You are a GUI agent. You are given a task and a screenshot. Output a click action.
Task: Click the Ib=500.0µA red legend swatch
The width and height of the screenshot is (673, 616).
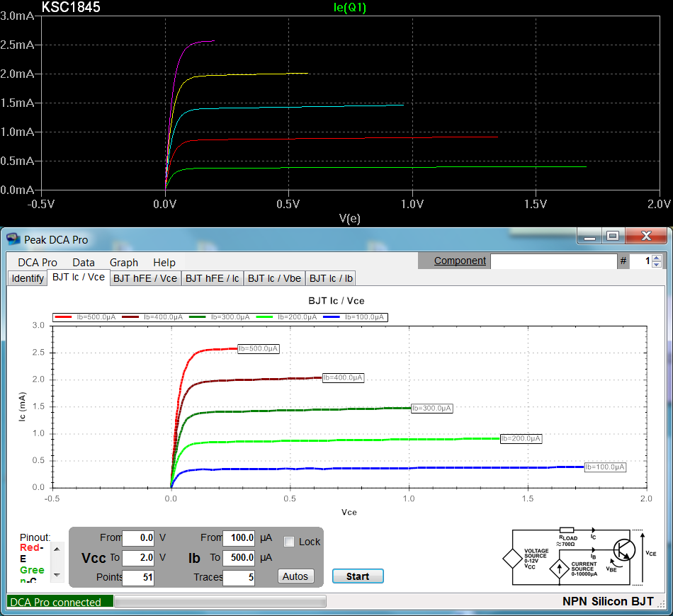63,317
